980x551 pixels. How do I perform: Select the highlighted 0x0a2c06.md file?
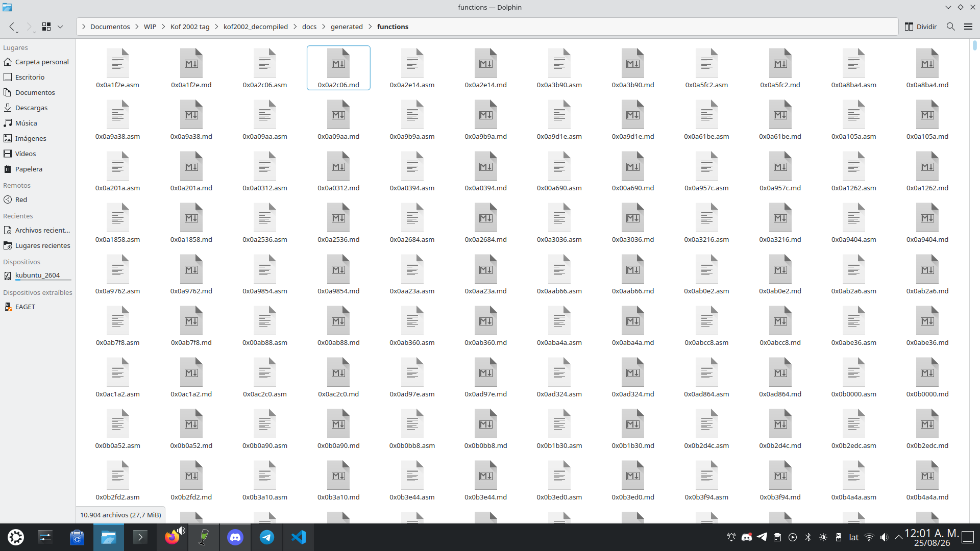(338, 68)
